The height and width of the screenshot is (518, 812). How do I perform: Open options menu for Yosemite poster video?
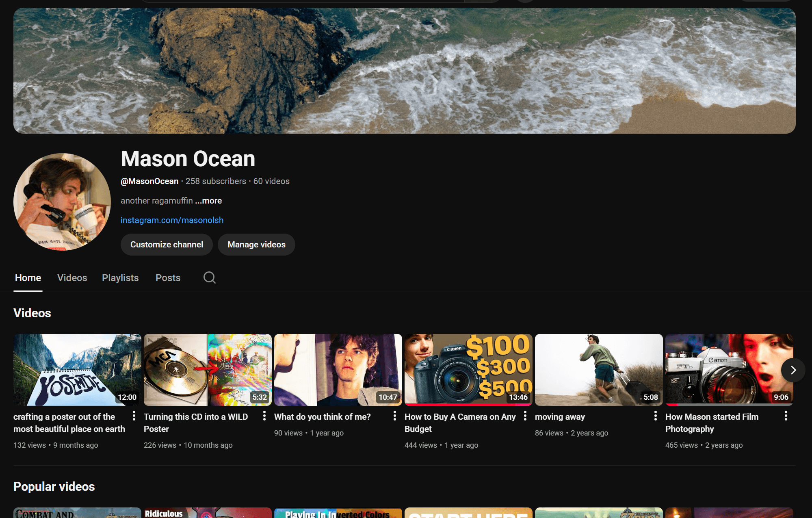(x=134, y=416)
